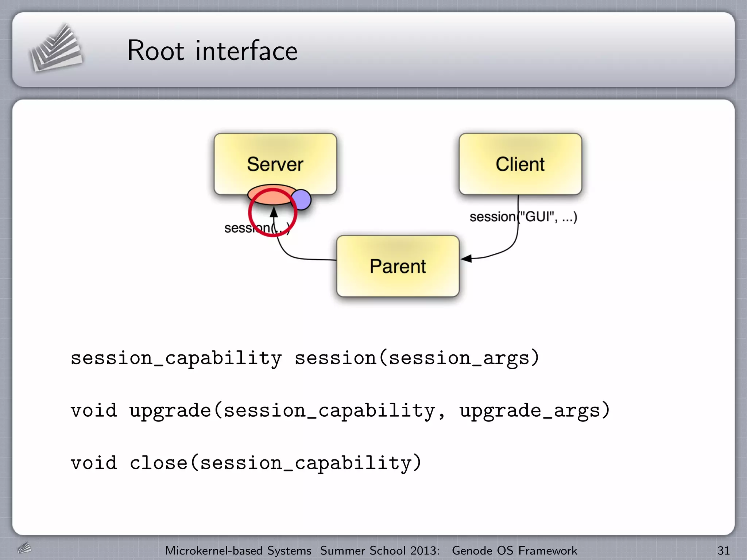Click slide number 31 in footer

723,550
